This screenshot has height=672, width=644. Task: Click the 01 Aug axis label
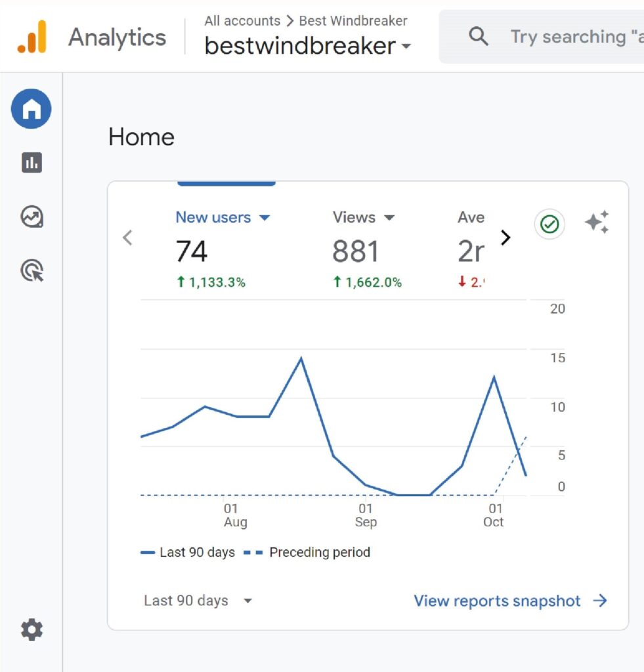236,515
